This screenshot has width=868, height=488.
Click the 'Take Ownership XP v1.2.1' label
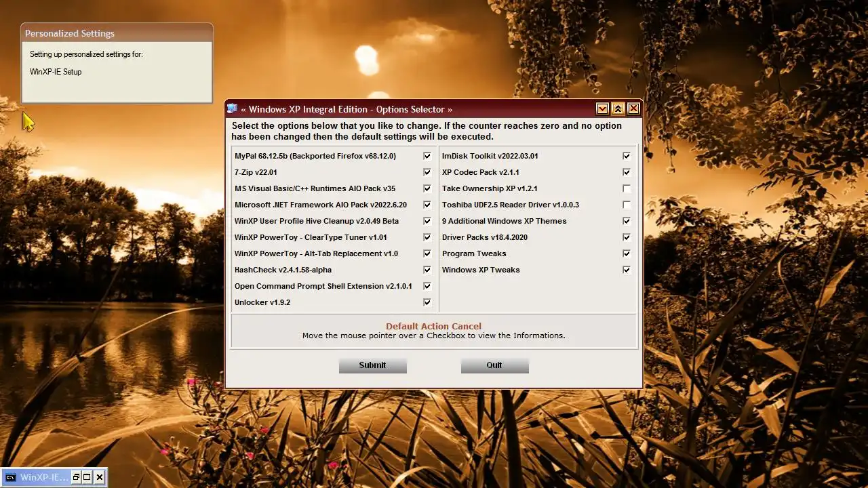coord(490,188)
